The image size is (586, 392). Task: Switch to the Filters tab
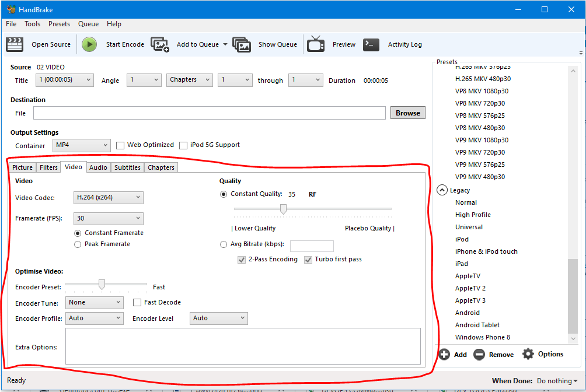48,167
